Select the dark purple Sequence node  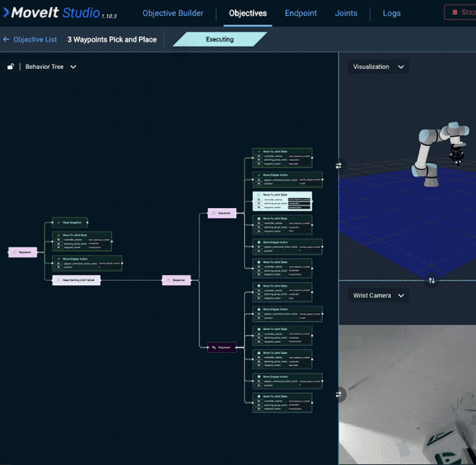(222, 348)
